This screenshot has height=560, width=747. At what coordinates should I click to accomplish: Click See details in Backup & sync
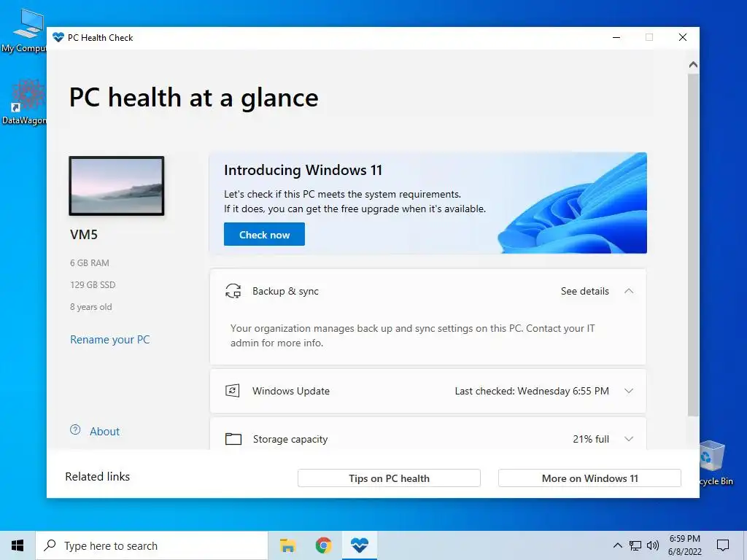point(584,291)
